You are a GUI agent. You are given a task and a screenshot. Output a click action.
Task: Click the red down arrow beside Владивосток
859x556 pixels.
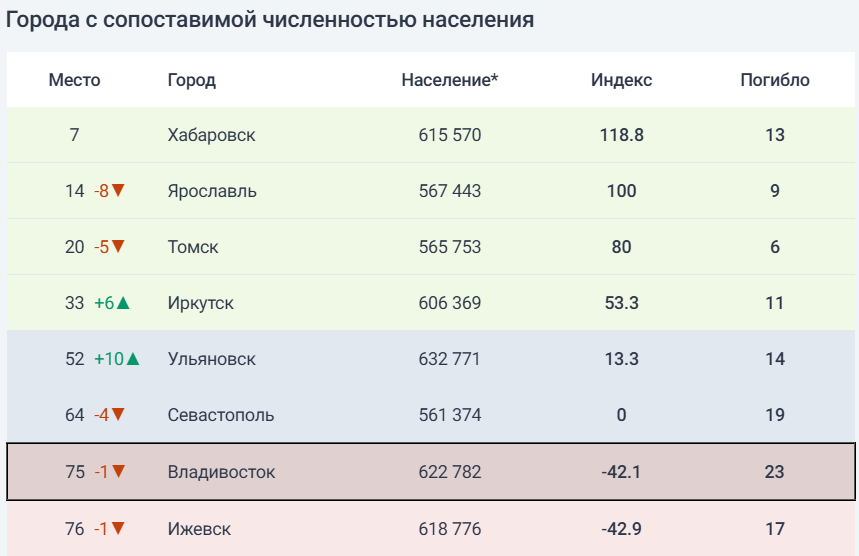click(118, 472)
